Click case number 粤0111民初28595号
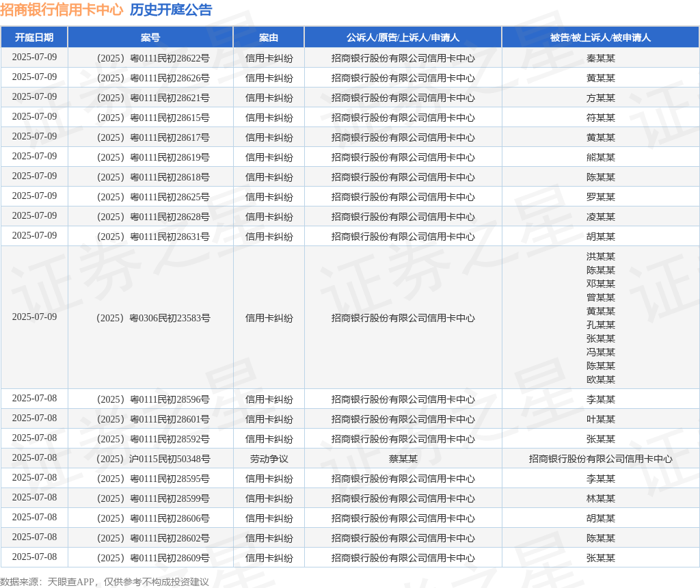700x588 pixels. (x=153, y=479)
